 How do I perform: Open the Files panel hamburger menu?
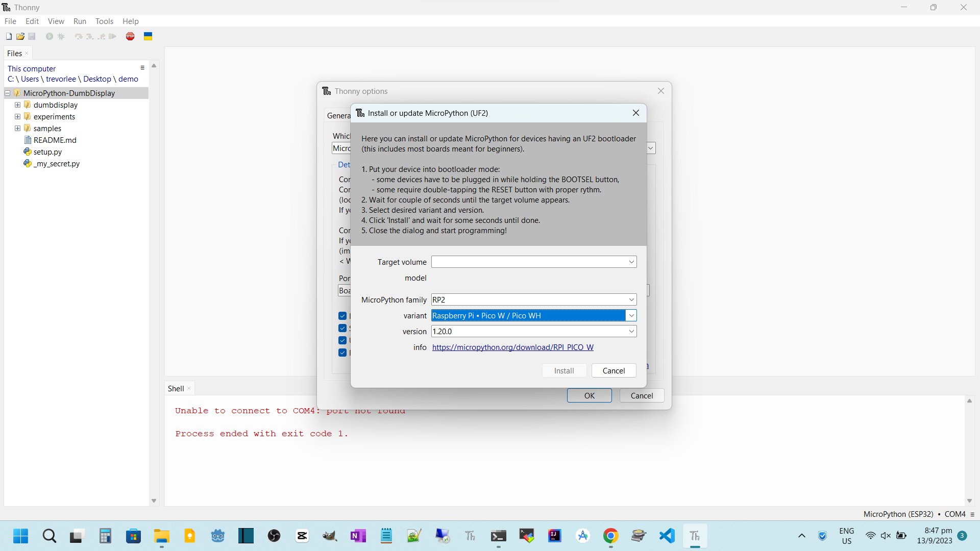click(142, 68)
